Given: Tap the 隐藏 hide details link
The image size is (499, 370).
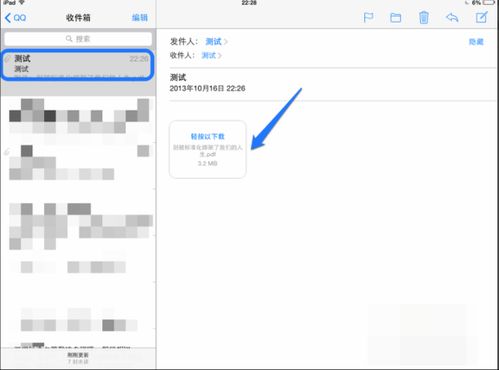Looking at the screenshot, I should pyautogui.click(x=476, y=42).
